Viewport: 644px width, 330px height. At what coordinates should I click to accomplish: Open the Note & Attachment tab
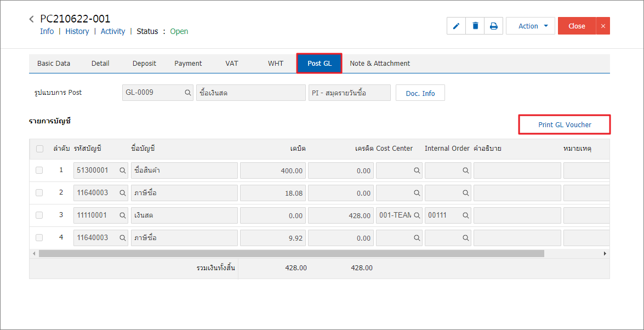pos(380,63)
